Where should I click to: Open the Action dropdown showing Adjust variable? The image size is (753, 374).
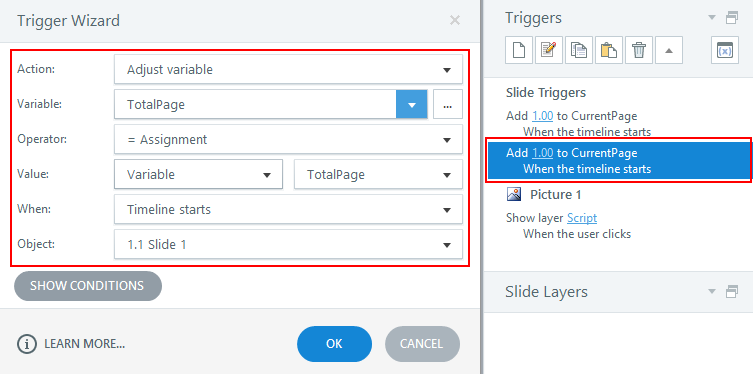tap(288, 70)
